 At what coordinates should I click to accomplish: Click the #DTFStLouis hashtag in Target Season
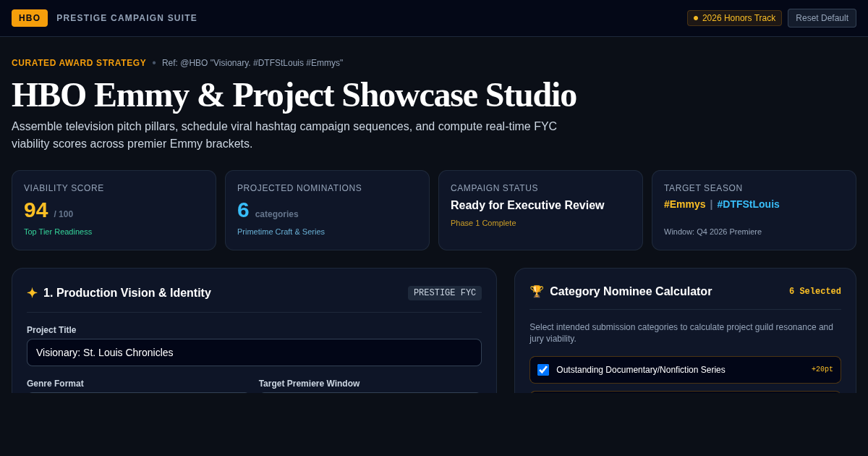(748, 204)
